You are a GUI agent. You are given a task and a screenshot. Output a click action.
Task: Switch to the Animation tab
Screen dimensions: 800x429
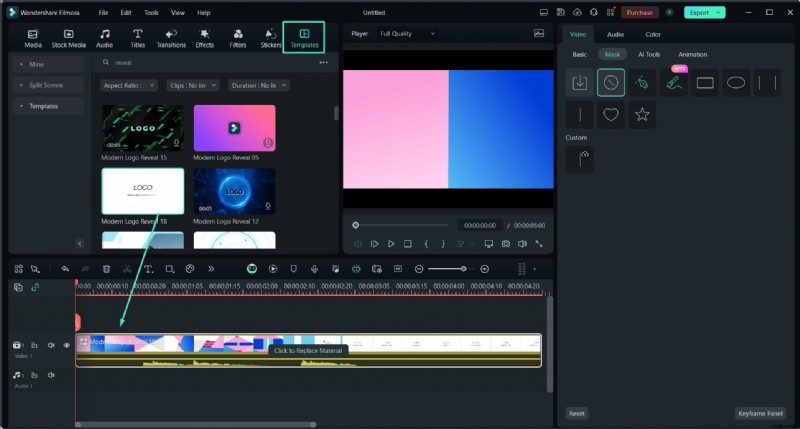point(692,54)
